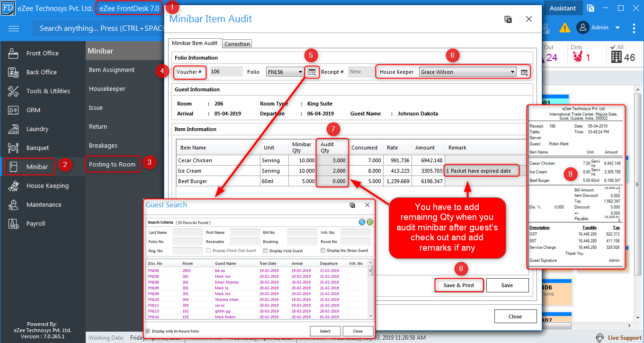Click the Dirty rooms broom icon

click(578, 57)
